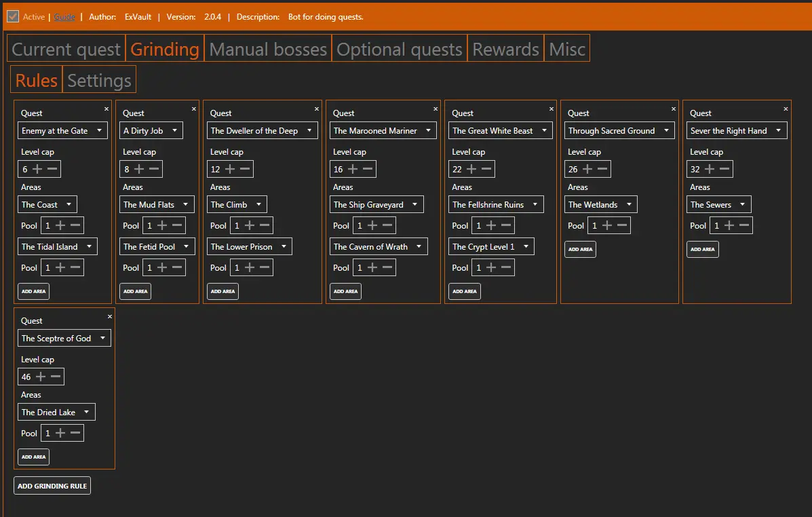Open The Tidal Island area dropdown
This screenshot has width=812, height=517.
(58, 246)
